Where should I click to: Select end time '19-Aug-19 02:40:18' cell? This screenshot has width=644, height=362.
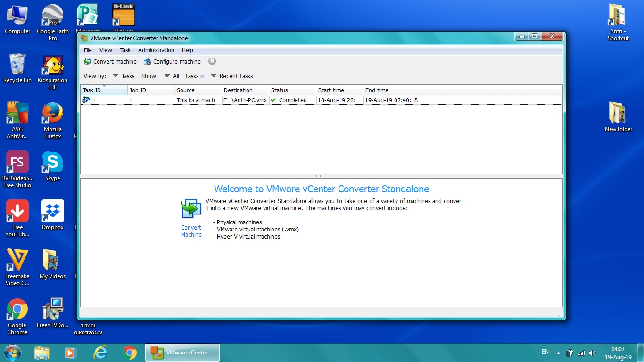(x=391, y=100)
